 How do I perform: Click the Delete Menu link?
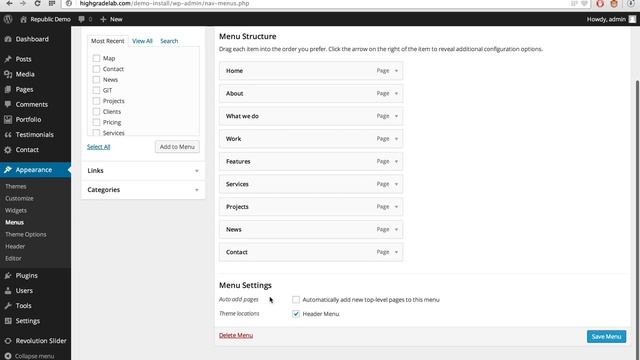[x=236, y=335]
